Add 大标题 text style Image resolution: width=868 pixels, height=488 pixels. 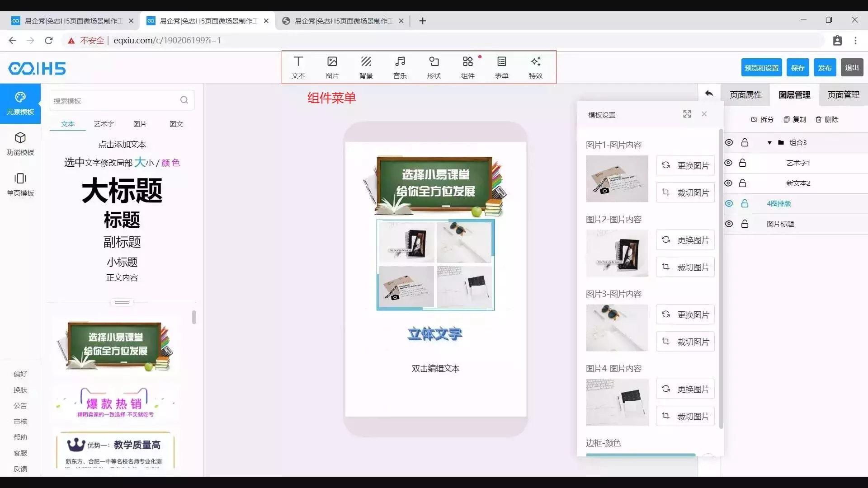click(122, 190)
